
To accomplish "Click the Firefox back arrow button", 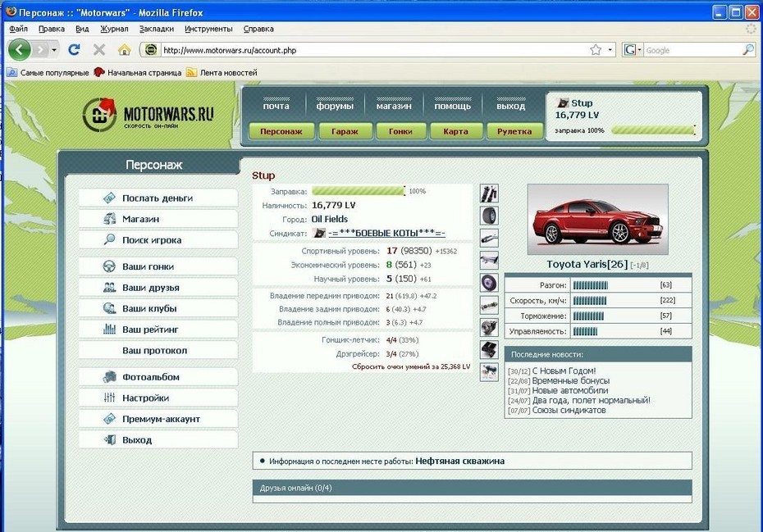I will (x=20, y=50).
